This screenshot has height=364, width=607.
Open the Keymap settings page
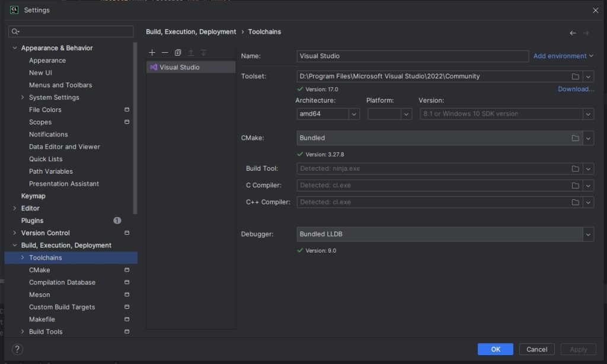click(x=33, y=196)
